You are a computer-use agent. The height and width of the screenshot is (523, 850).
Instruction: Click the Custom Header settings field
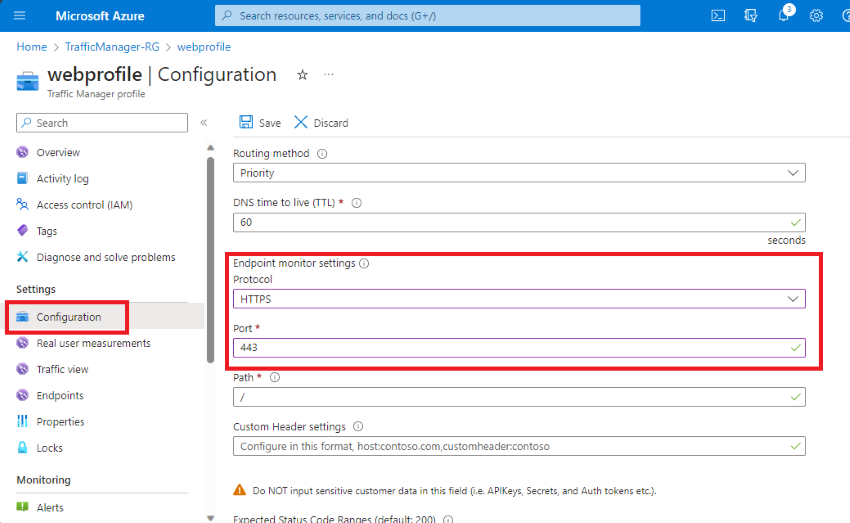[x=519, y=446]
